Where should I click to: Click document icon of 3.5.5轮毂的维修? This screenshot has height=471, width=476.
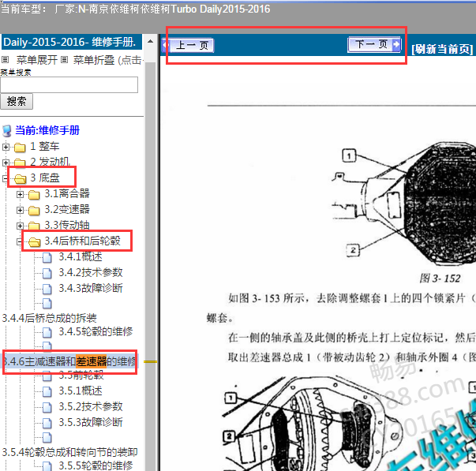[47, 466]
